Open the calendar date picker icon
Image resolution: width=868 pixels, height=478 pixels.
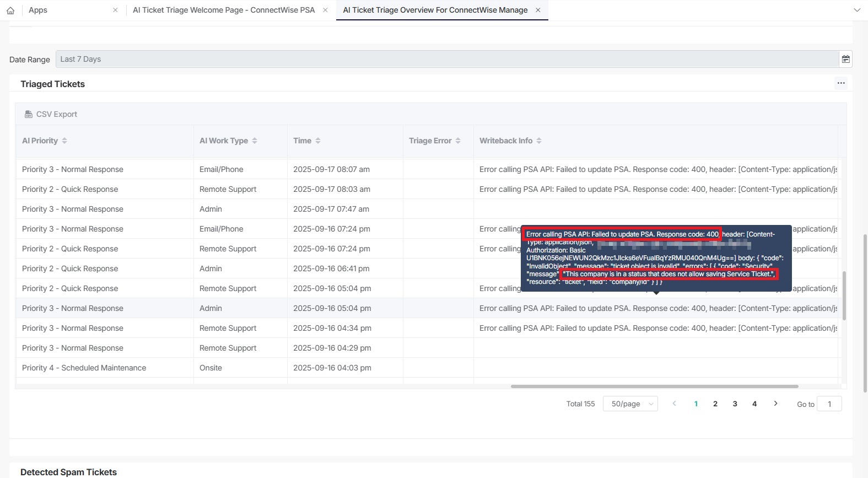[845, 59]
